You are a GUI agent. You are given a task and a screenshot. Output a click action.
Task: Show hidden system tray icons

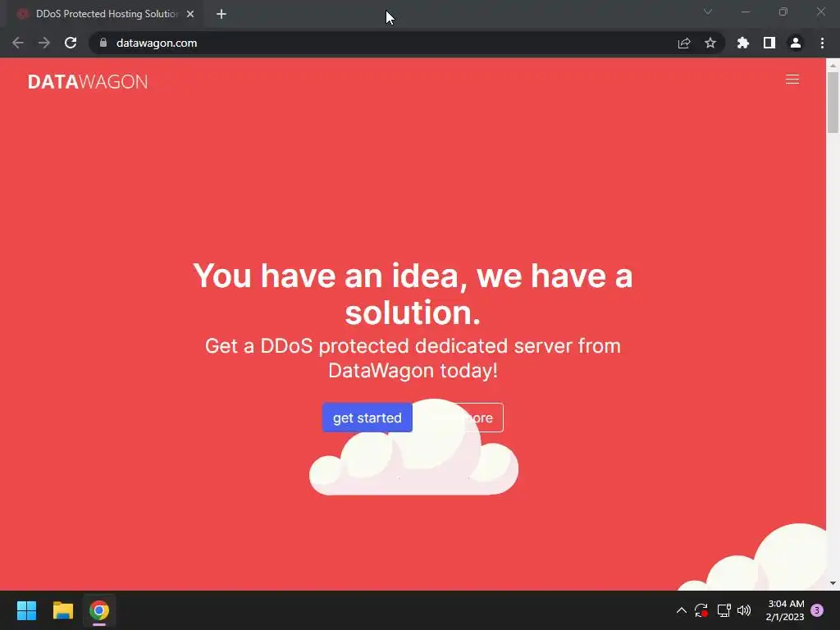(x=682, y=610)
